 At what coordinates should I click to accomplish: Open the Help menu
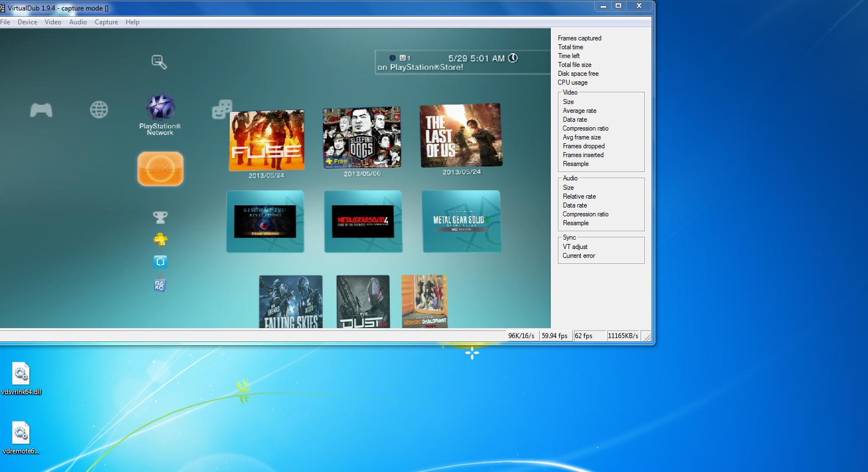[132, 22]
